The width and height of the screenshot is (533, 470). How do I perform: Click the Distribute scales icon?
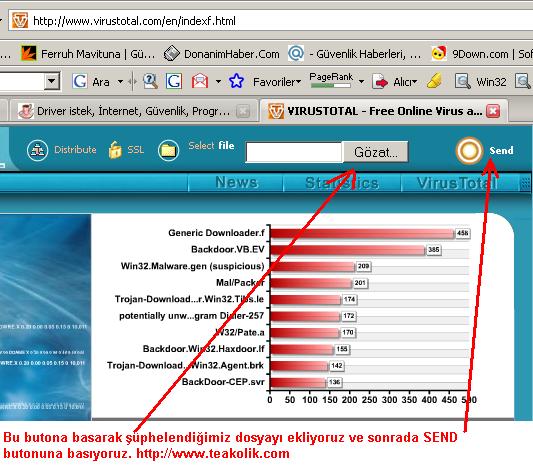[37, 150]
